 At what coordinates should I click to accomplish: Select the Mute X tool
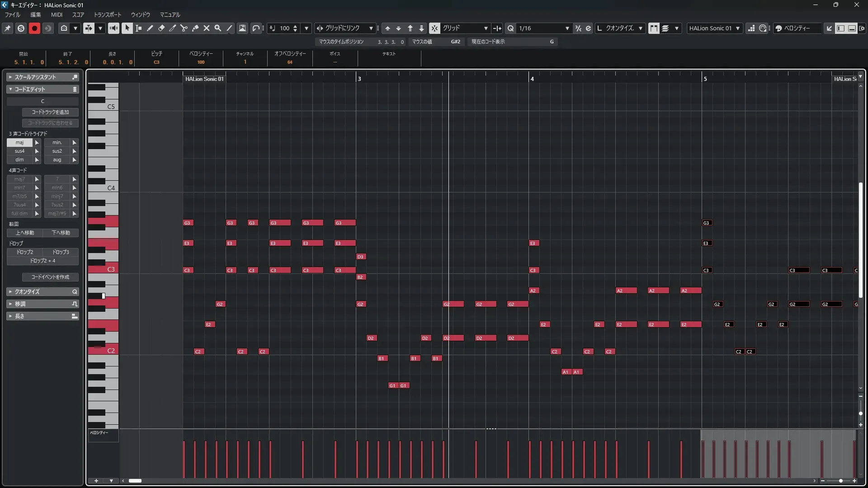point(206,28)
